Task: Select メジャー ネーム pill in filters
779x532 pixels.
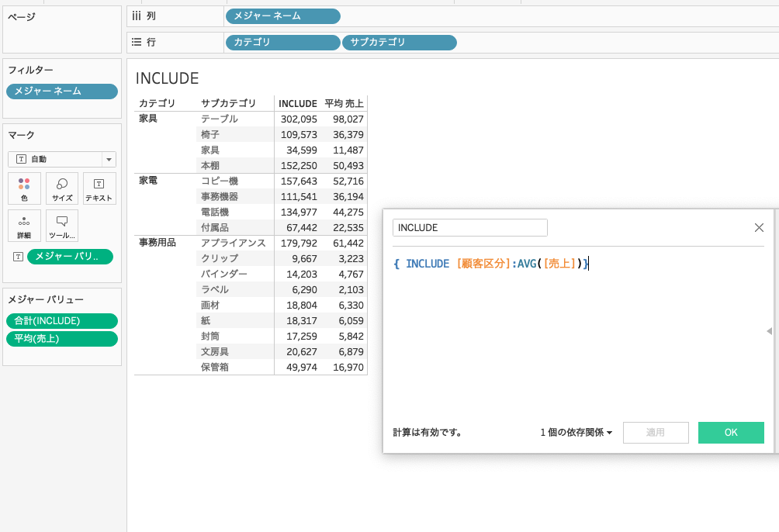Action: 62,92
